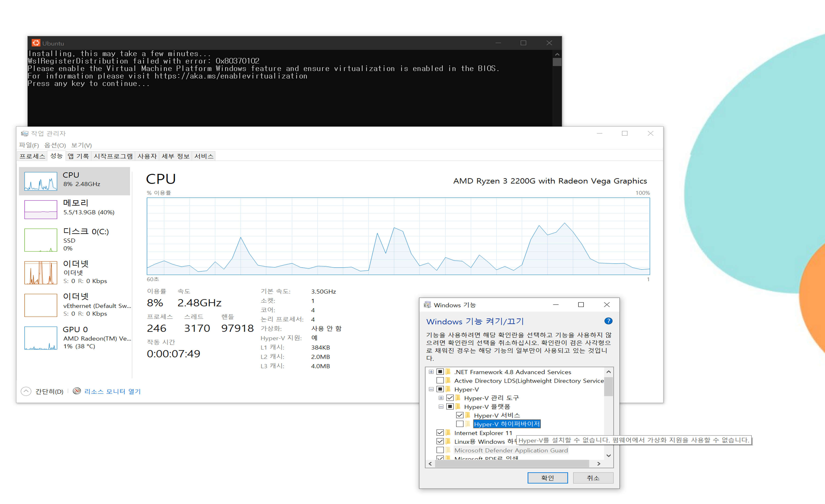825x504 pixels.
Task: Collapse the Hyper-V tree node
Action: click(x=431, y=389)
